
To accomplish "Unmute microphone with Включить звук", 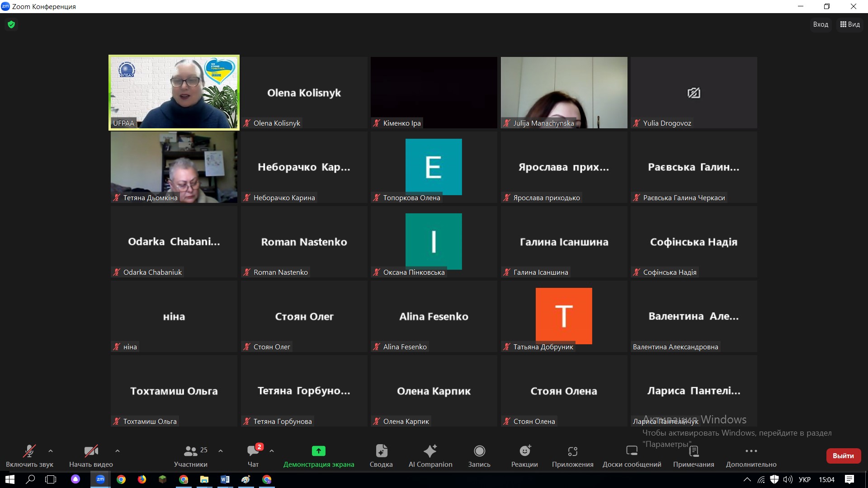I will tap(29, 456).
